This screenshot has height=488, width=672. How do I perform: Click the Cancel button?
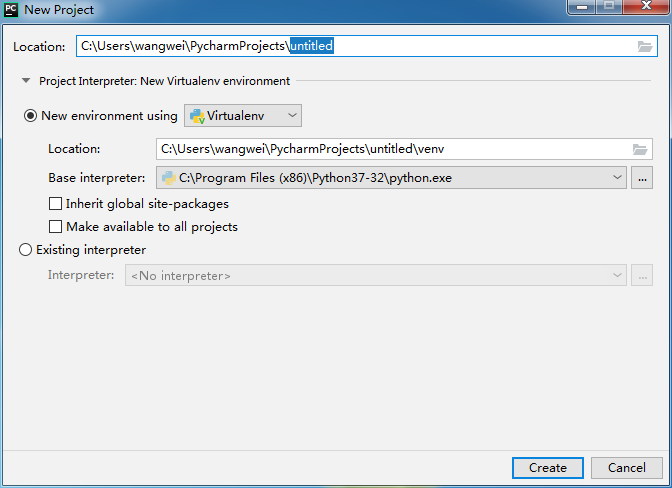627,468
